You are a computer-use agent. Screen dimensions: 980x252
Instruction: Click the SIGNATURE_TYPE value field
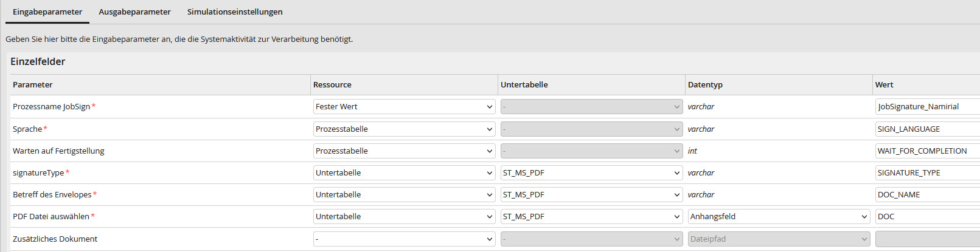[x=928, y=173]
